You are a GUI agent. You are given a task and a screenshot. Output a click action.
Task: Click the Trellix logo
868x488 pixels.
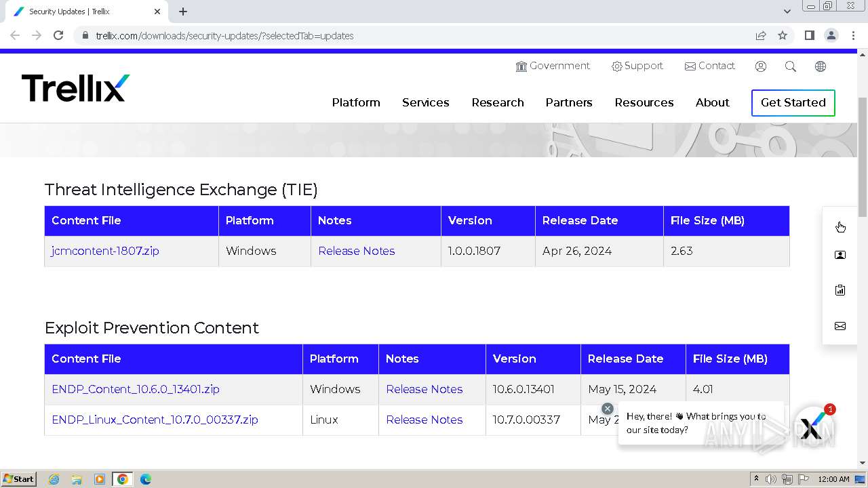pyautogui.click(x=75, y=88)
